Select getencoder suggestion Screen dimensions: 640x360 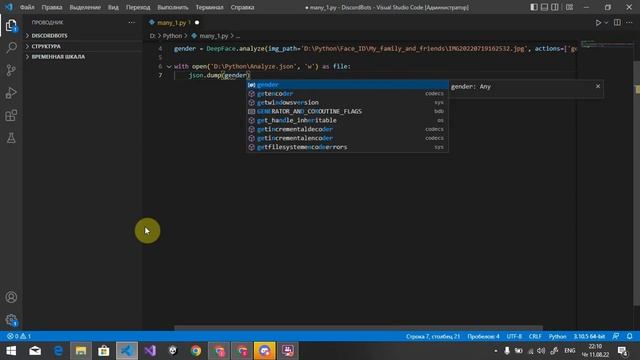click(x=347, y=94)
